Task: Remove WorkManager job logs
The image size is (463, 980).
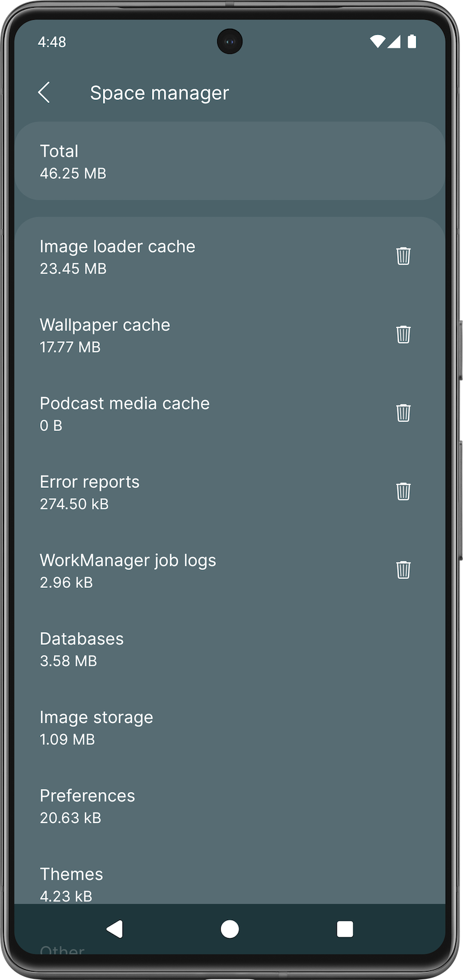Action: [x=403, y=570]
